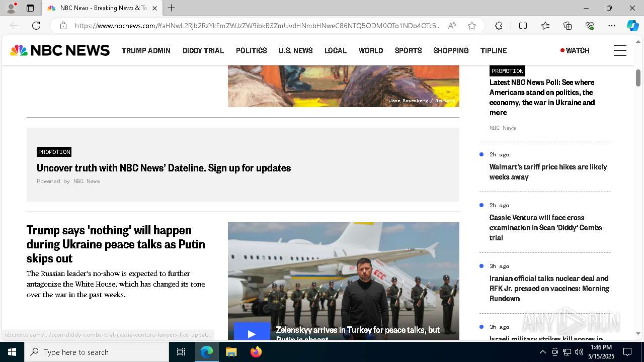
Task: Open the Windows Start menu
Action: pos(12,352)
